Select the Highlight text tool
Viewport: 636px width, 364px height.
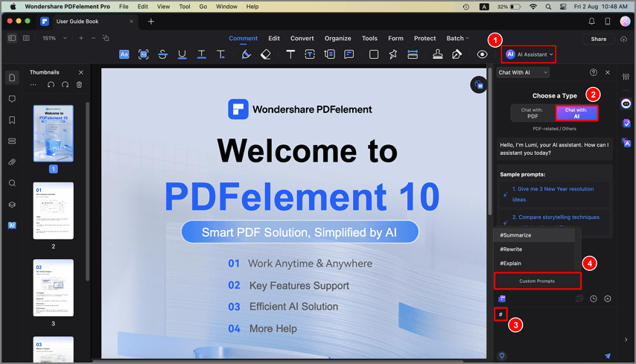pyautogui.click(x=124, y=54)
